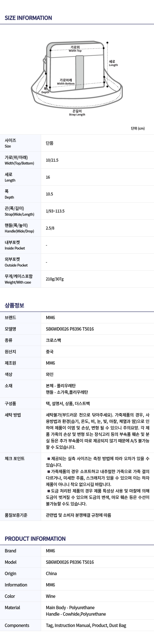This screenshot has width=154, height=644.
Task: Click the 세탁 방법 row label
Action: (13, 415)
